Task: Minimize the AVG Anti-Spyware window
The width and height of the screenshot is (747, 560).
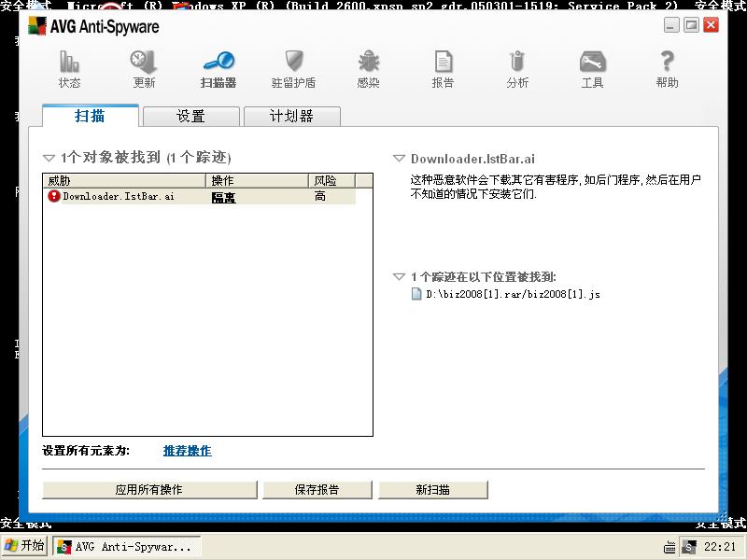Action: pos(671,25)
